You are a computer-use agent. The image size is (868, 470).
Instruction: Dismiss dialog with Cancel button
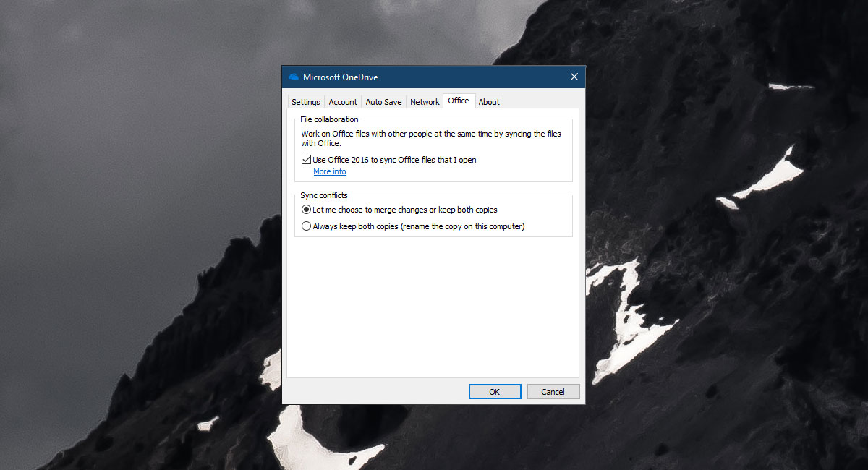click(x=553, y=392)
